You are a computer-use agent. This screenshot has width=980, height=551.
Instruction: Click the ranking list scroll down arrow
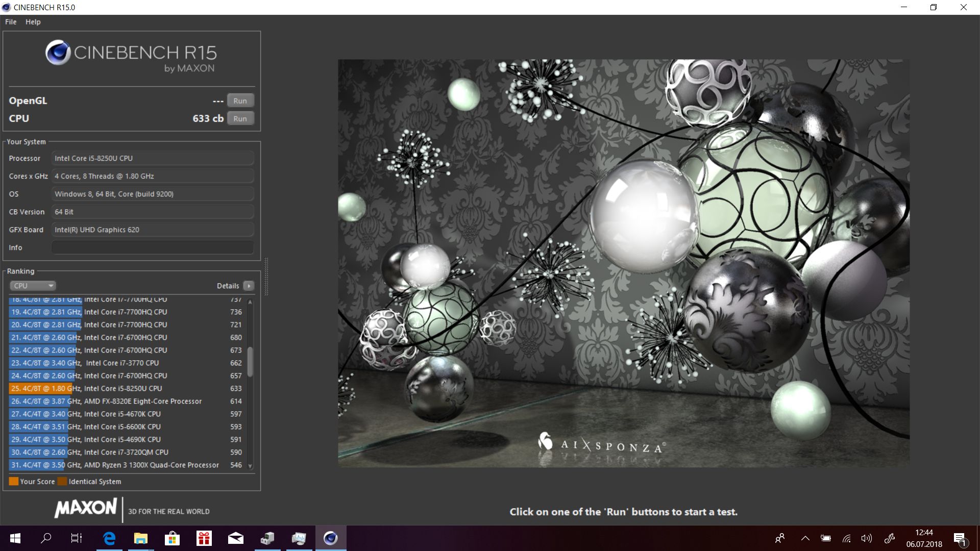click(250, 466)
